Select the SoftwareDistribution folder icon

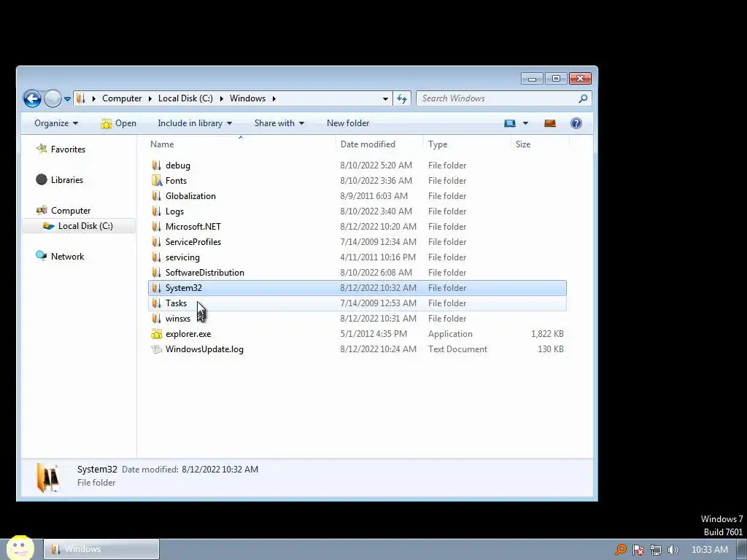(x=157, y=272)
